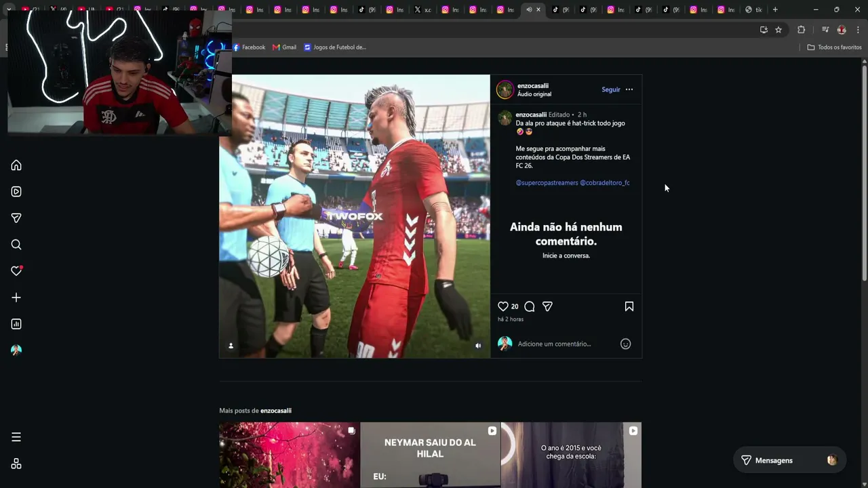Open Reels from the sidebar

(x=16, y=192)
